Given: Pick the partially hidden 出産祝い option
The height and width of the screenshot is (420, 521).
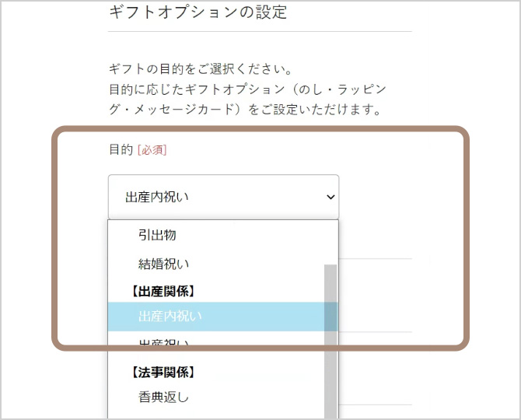Looking at the screenshot, I should [x=215, y=342].
